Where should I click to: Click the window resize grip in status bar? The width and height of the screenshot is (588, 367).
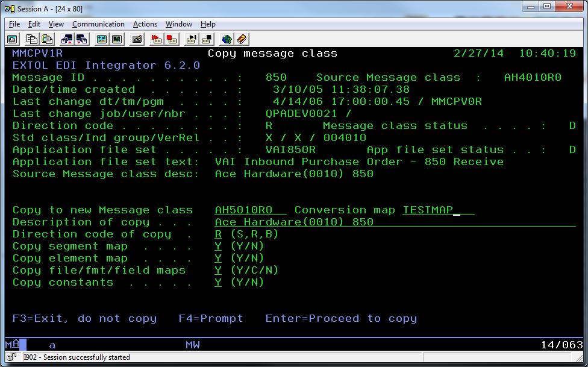pos(579,357)
